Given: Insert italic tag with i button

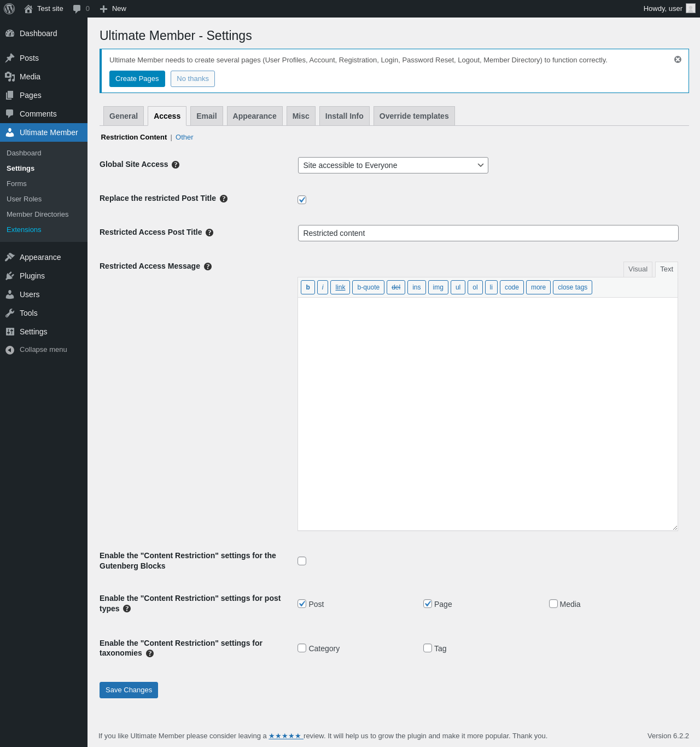Looking at the screenshot, I should coord(323,287).
